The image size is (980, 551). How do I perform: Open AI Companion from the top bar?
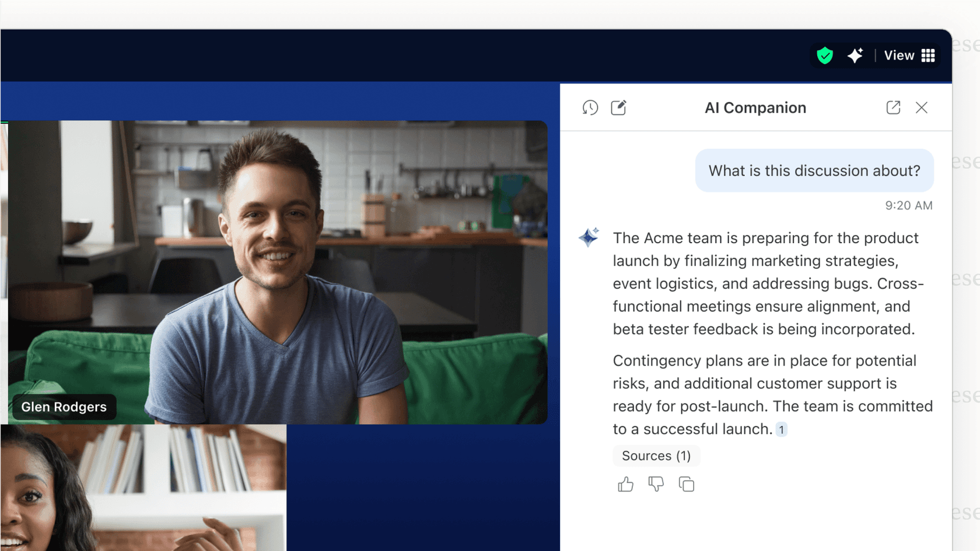point(855,55)
